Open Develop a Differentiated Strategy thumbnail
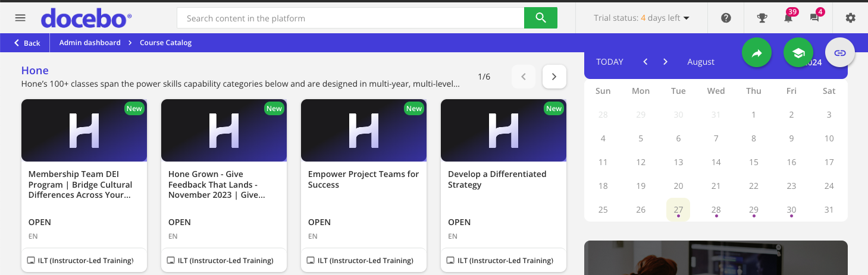The image size is (868, 275). click(503, 130)
